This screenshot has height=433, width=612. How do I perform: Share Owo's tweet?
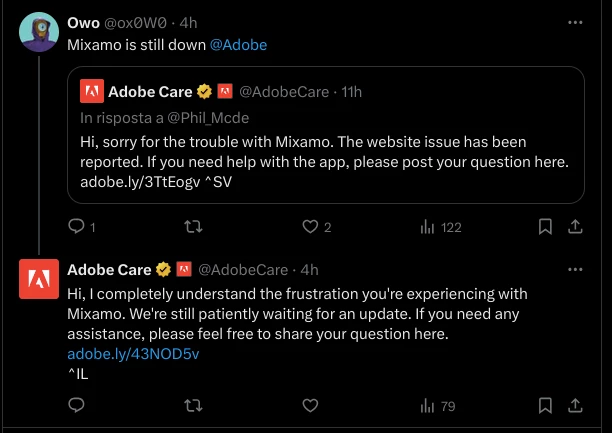pos(576,227)
